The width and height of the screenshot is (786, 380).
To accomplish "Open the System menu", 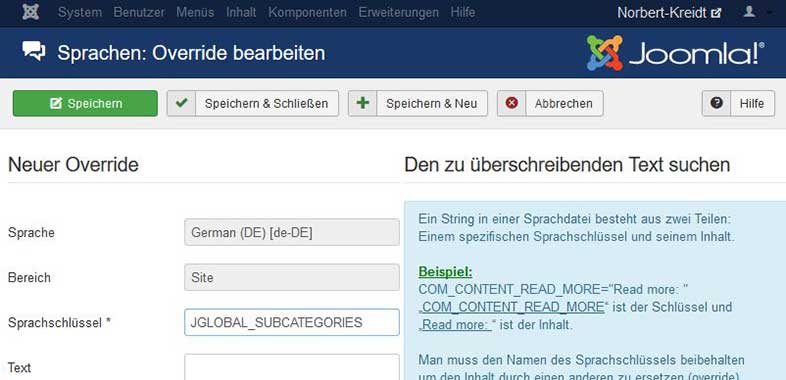I will click(80, 13).
